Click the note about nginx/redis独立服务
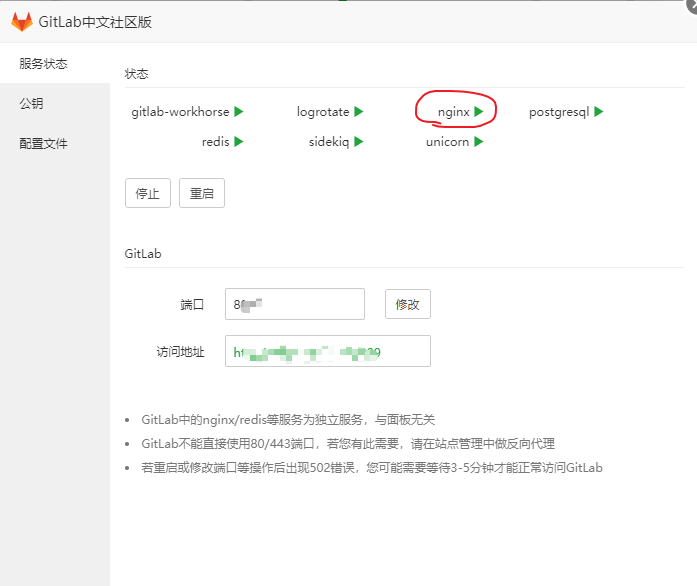 click(x=288, y=419)
